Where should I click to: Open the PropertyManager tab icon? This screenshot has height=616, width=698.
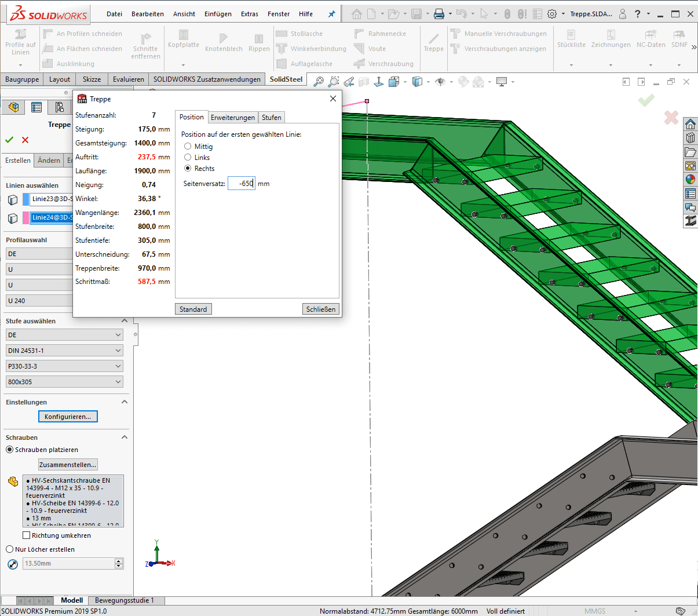(36, 107)
